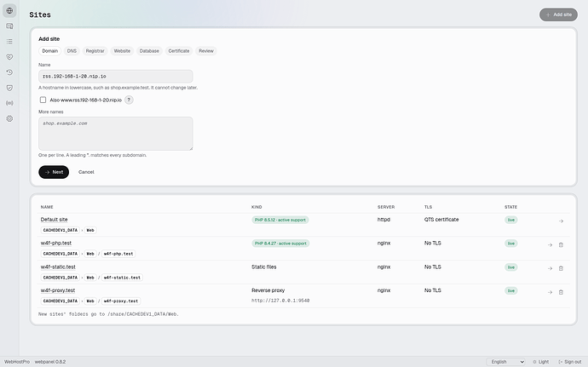Open the w4f-proxy.test site link

(58, 290)
